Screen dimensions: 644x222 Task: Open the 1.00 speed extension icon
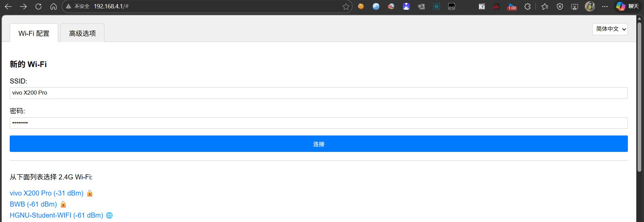point(512,6)
